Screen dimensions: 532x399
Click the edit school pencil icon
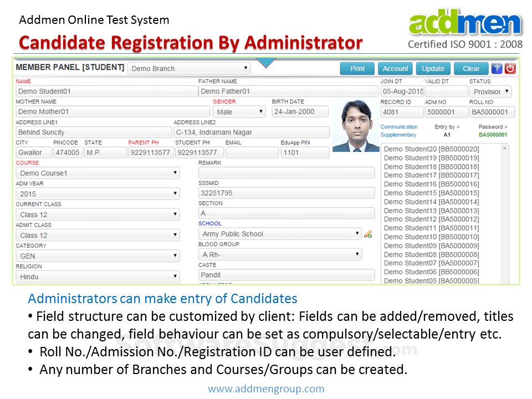click(368, 234)
